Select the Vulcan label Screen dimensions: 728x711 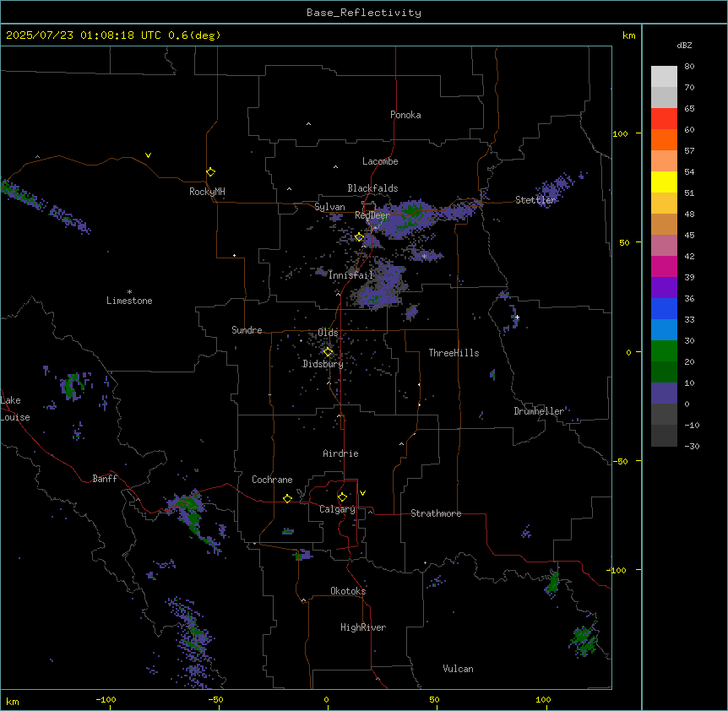point(459,669)
